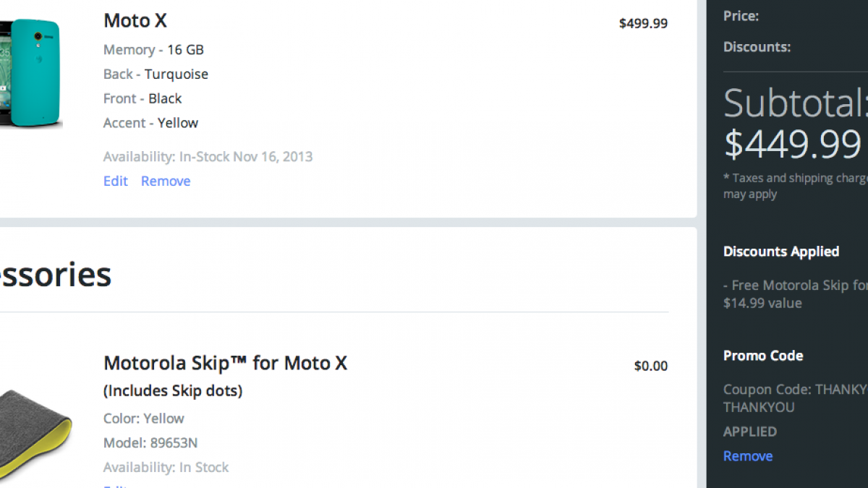Click the "Model: 89653N" text

150,442
